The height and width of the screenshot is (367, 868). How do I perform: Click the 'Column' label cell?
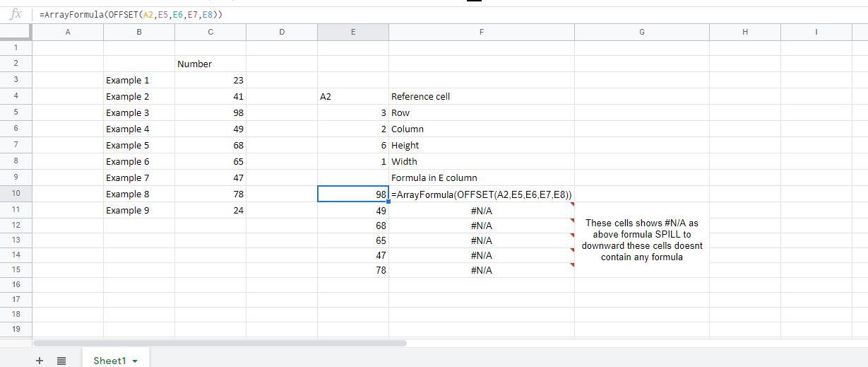click(x=482, y=129)
